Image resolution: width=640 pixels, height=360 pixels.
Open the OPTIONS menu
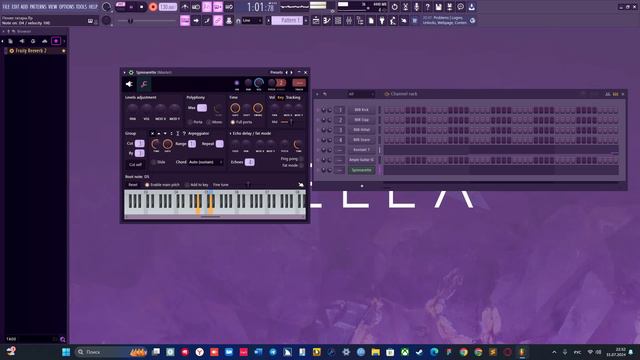coord(67,7)
